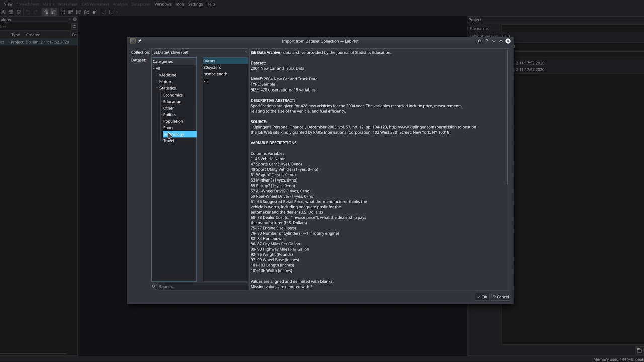Image resolution: width=644 pixels, height=362 pixels.
Task: Click the pin icon in dialog title bar
Action: (x=140, y=41)
